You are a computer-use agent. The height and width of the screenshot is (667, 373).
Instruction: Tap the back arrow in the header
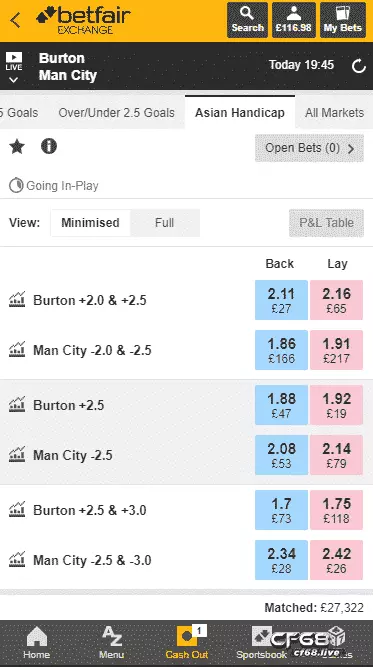point(15,20)
